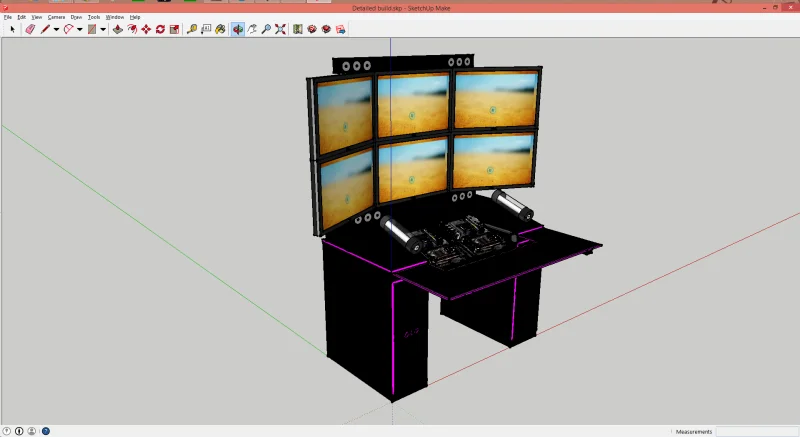800x437 pixels.
Task: Click the Zoom Extents tool
Action: point(280,30)
